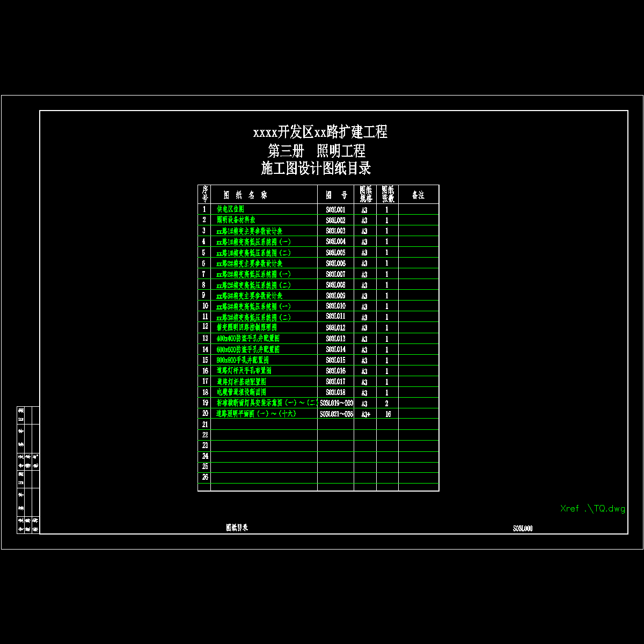Select drawing name '照明设备材料表'
The height and width of the screenshot is (644, 644).
click(x=236, y=220)
